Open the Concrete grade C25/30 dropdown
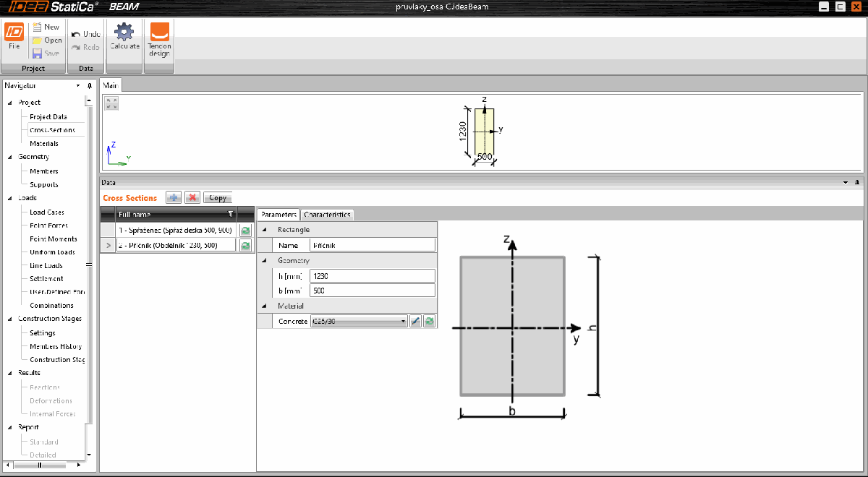Image resolution: width=868 pixels, height=477 pixels. pos(404,320)
